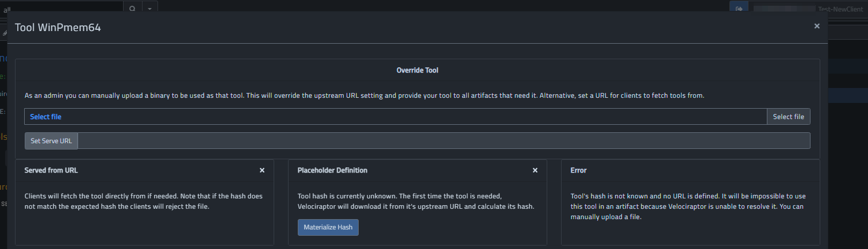
Task: Click the blue arrow icon beside Test-NewClient
Action: [x=739, y=9]
